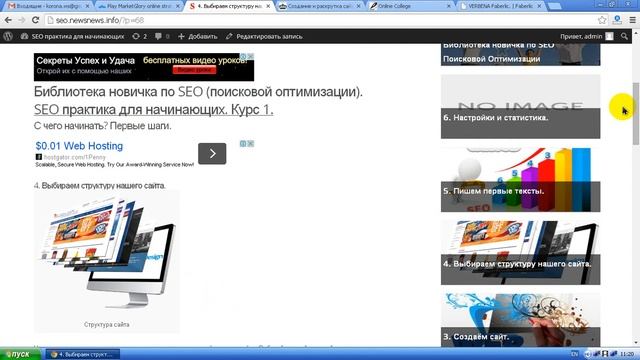640x360 pixels.
Task: Click Добавить in the admin bar
Action: (198, 36)
